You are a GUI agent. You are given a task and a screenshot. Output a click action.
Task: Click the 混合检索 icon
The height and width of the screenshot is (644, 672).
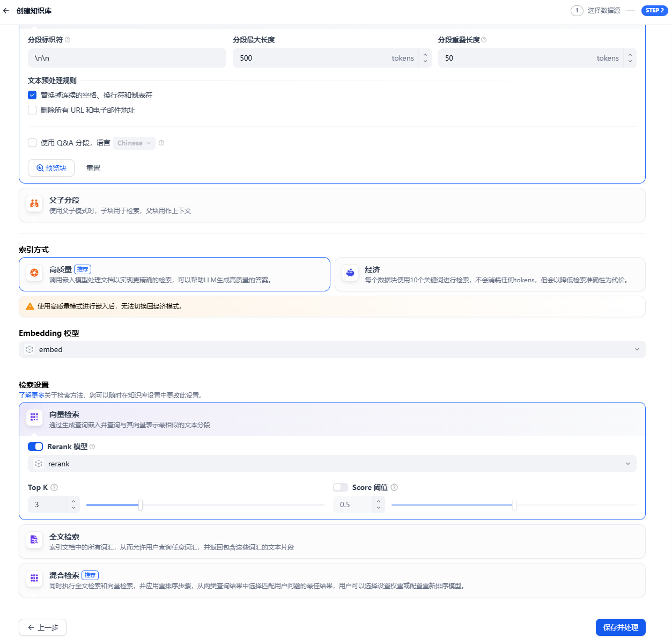[34, 578]
